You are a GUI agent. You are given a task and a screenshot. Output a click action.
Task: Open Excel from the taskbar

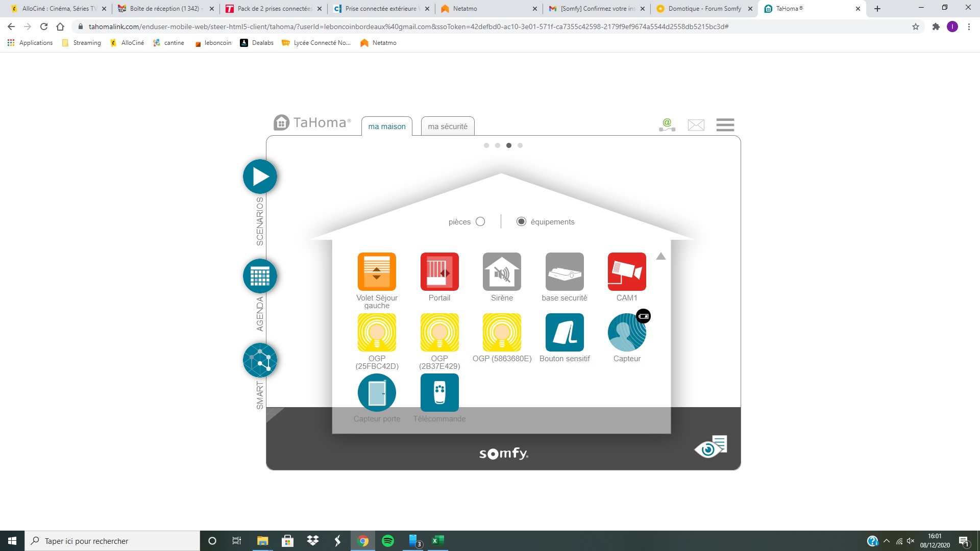pos(437,541)
